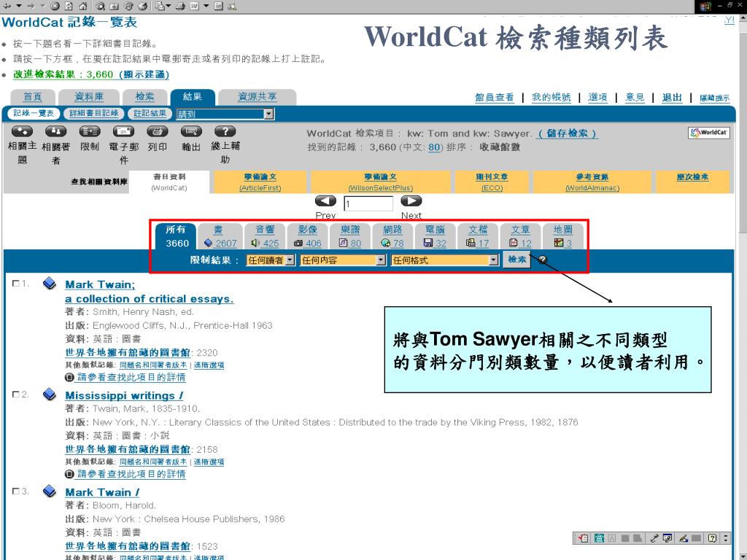747x560 pixels.
Task: Select the 文檔 17 type tab
Action: point(477,236)
